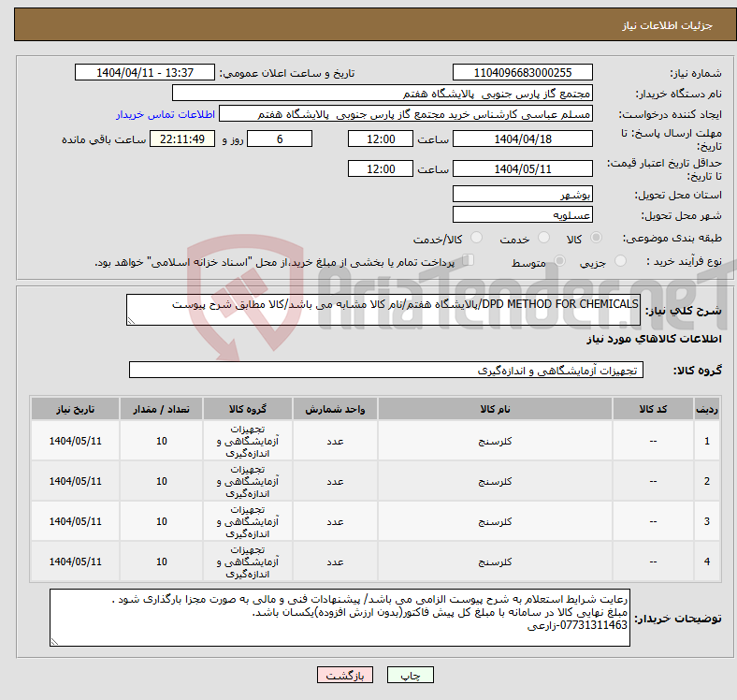Click the بازگشت (back) button

coord(345,675)
